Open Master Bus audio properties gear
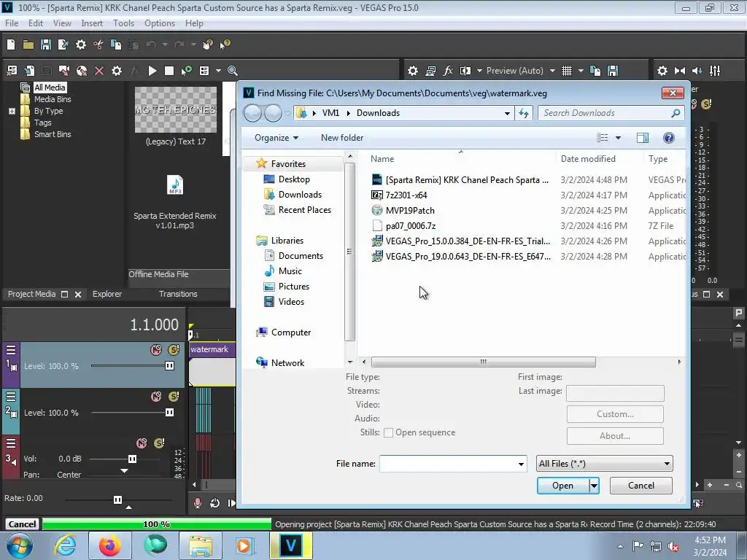Image resolution: width=747 pixels, height=560 pixels. click(x=662, y=71)
